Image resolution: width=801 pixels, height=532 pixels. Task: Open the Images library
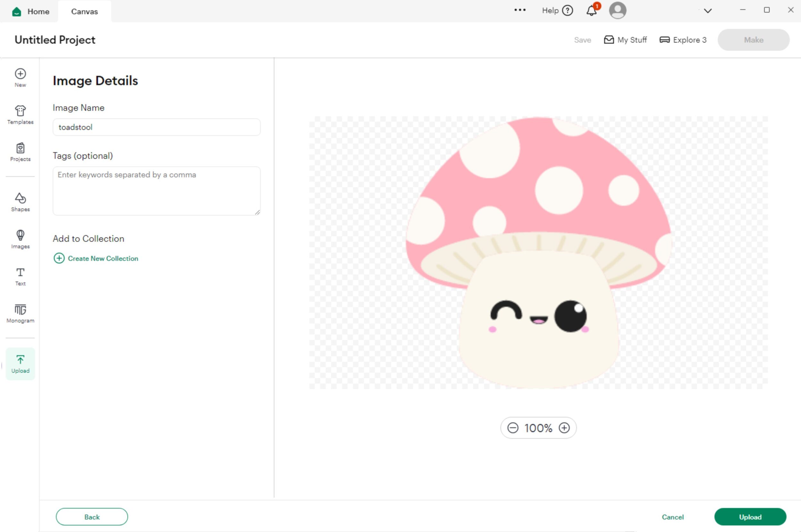[x=21, y=239]
